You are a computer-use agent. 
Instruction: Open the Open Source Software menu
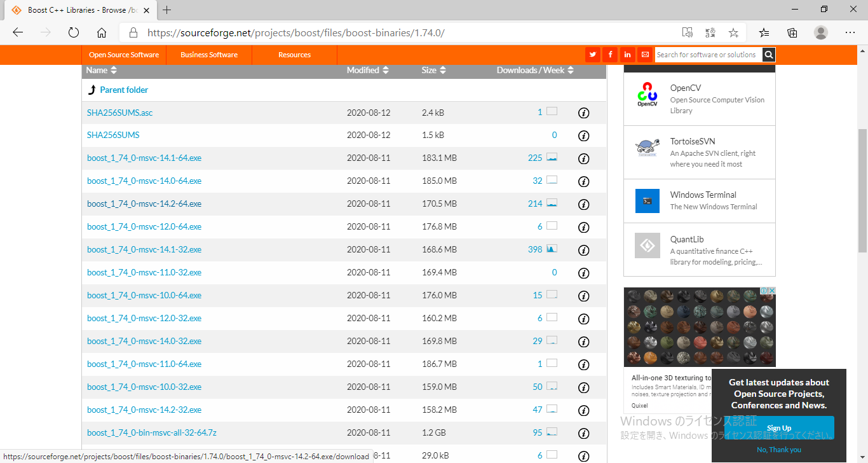[124, 55]
